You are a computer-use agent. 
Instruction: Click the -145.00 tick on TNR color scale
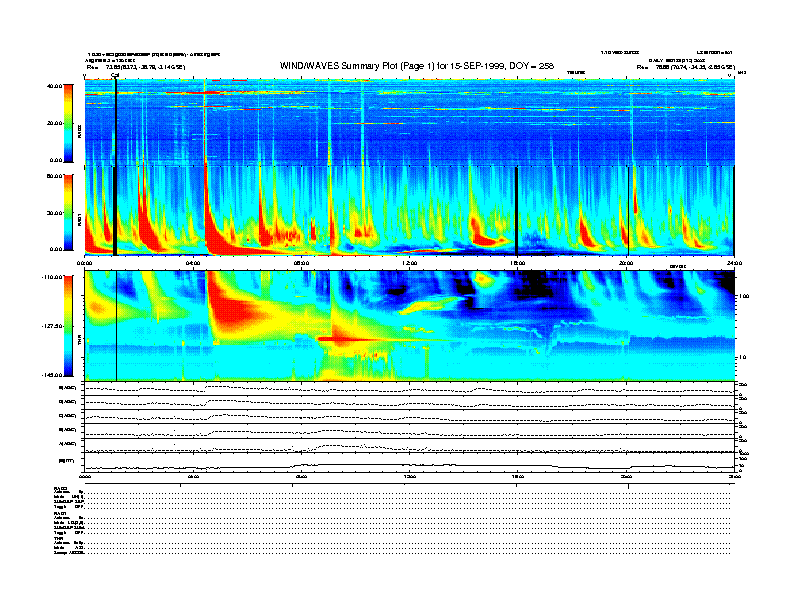point(52,375)
